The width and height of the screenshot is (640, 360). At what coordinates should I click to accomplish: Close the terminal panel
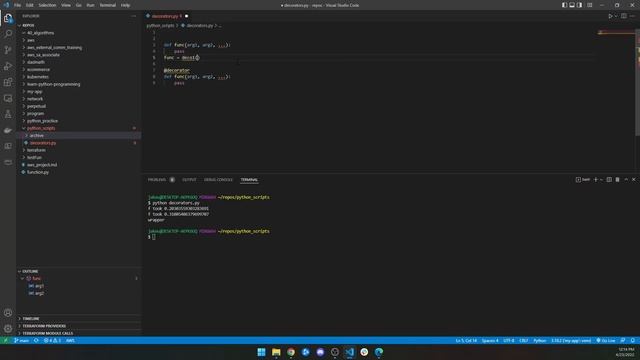[x=633, y=180]
